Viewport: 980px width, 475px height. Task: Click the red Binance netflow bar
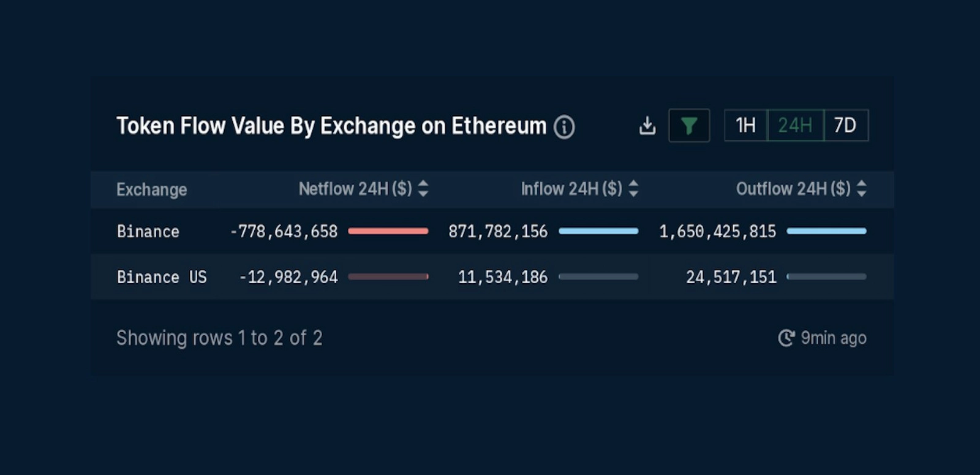click(388, 231)
